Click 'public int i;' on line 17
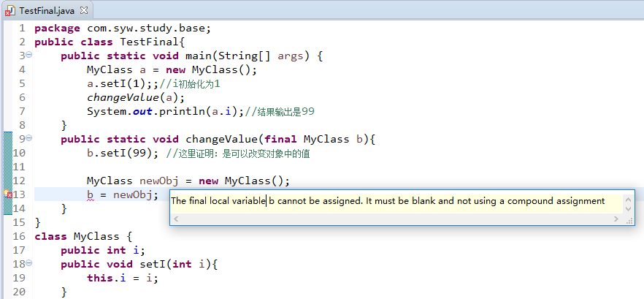Image resolution: width=644 pixels, height=299 pixels. click(103, 251)
